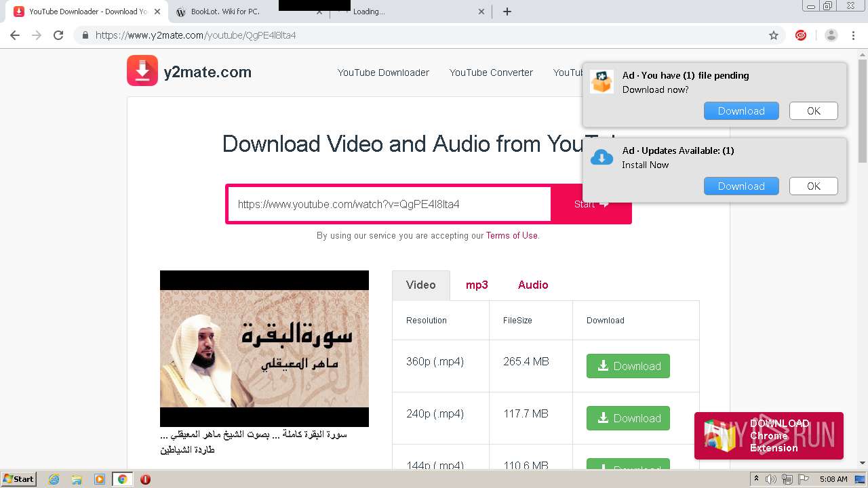
Task: Open Chrome's three-dot menu
Action: (854, 35)
